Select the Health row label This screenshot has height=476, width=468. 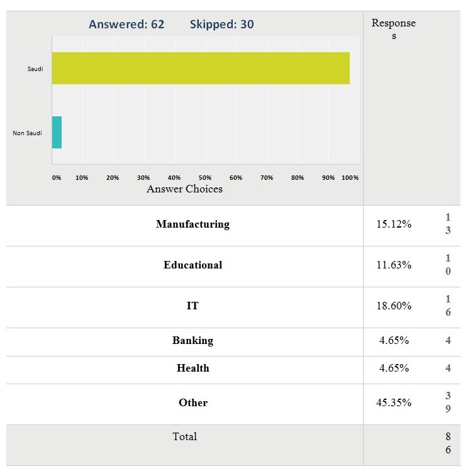(192, 368)
